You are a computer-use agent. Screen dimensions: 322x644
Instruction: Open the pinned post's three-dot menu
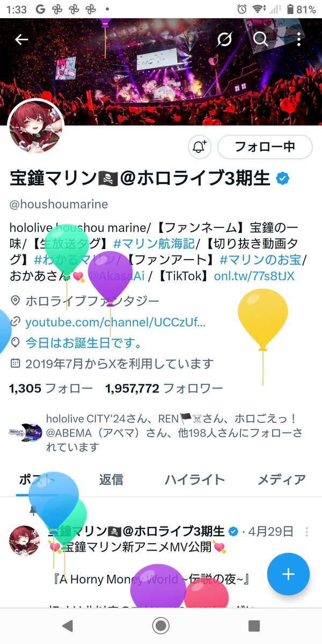click(307, 532)
